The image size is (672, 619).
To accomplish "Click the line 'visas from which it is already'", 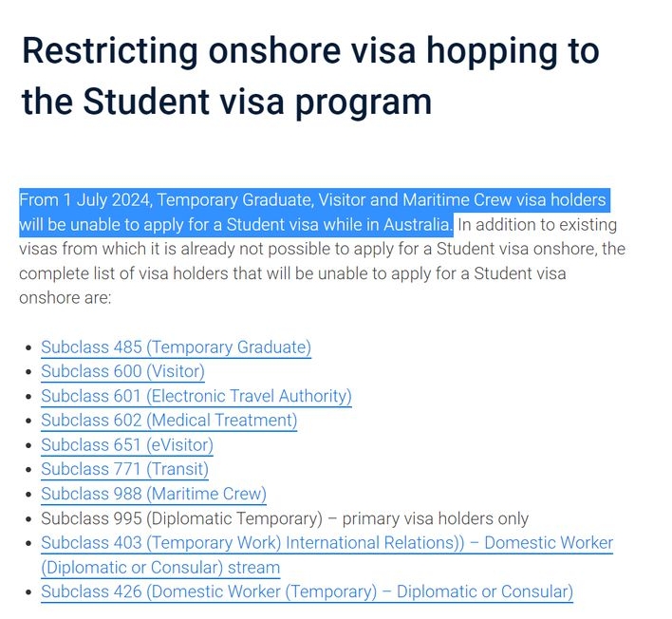I will point(323,249).
